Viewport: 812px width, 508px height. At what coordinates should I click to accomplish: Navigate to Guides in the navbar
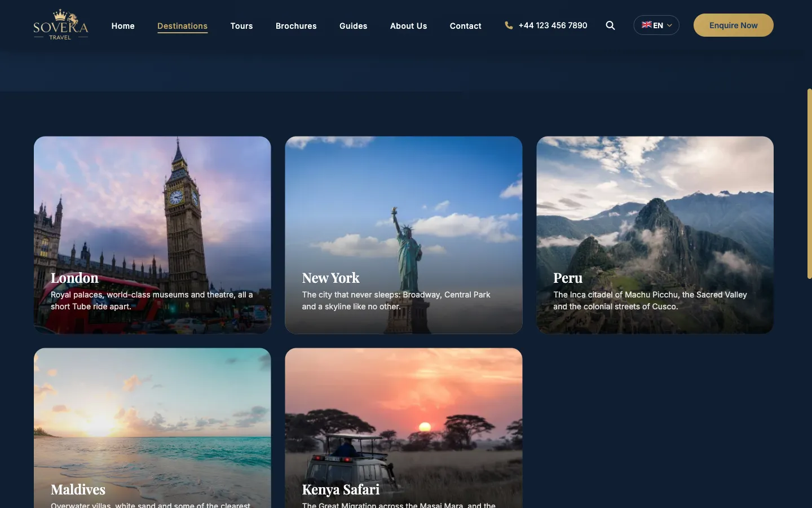pos(354,26)
